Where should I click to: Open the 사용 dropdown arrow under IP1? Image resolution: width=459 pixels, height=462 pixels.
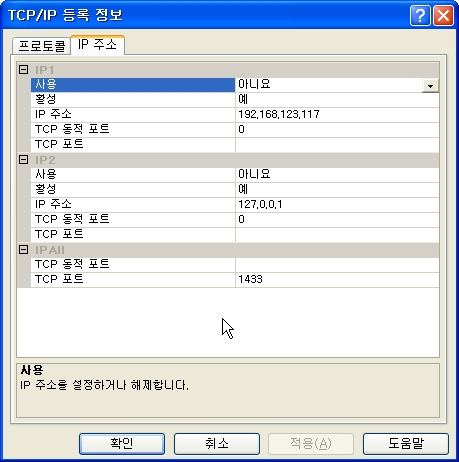tap(430, 86)
